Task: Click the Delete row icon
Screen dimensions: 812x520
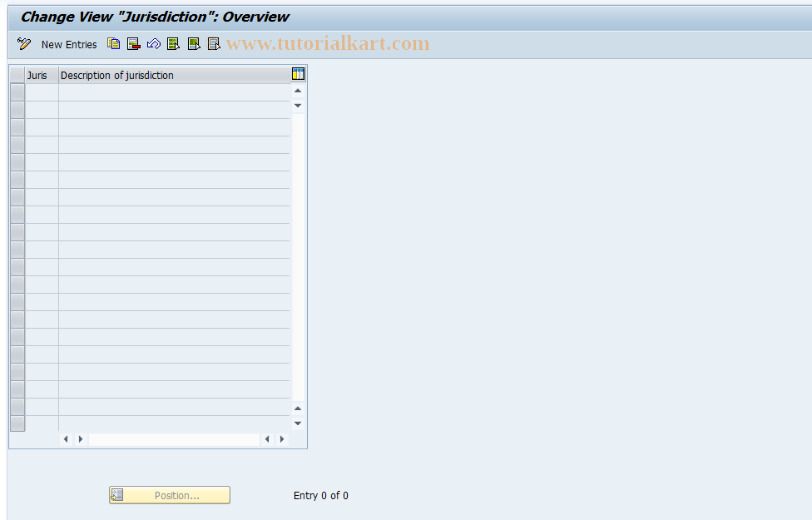Action: click(134, 44)
